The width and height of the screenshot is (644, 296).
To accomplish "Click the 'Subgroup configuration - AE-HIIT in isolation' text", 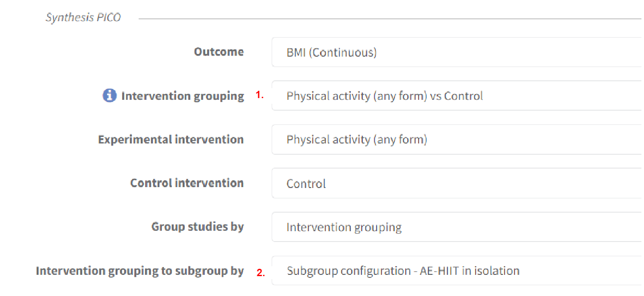I will pyautogui.click(x=403, y=271).
